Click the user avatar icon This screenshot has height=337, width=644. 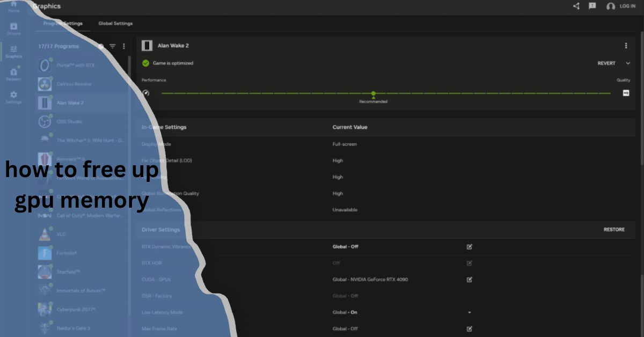pyautogui.click(x=611, y=6)
